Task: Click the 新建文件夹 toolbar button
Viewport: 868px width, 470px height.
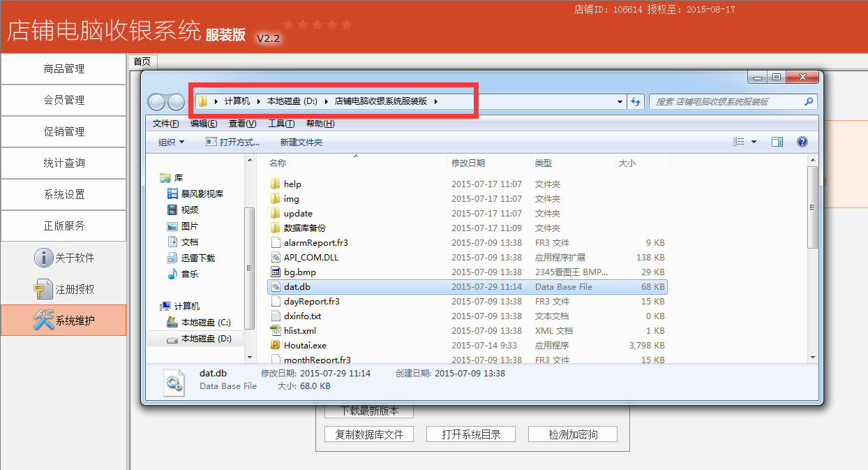Action: coord(301,142)
